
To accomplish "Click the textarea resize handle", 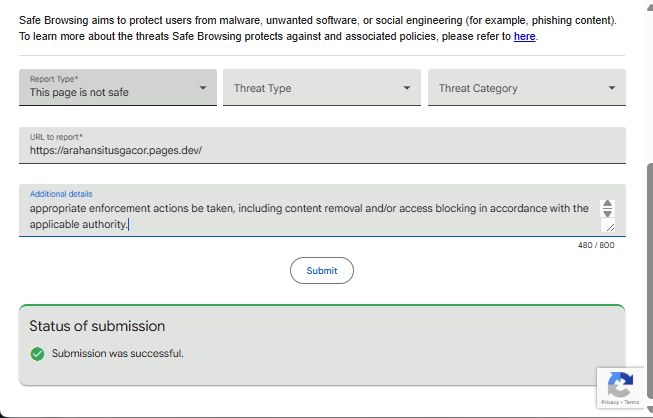I will (x=607, y=228).
